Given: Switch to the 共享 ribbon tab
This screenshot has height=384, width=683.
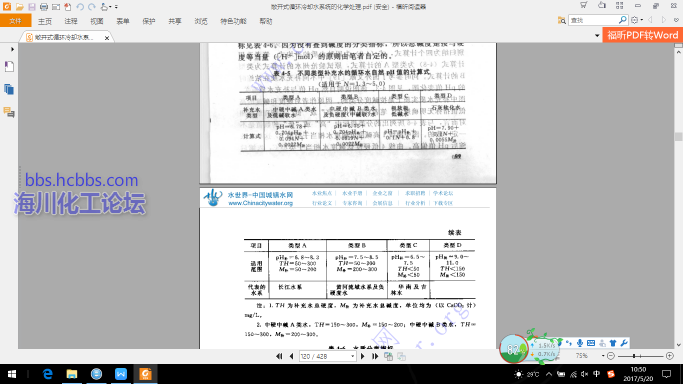Looking at the screenshot, I should tap(175, 21).
